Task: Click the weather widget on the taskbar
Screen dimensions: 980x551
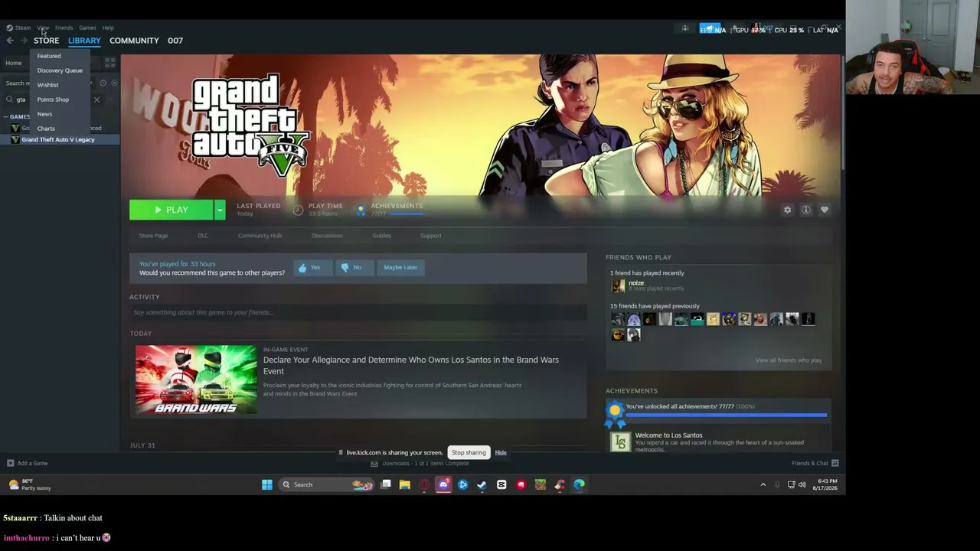Action: pos(29,484)
